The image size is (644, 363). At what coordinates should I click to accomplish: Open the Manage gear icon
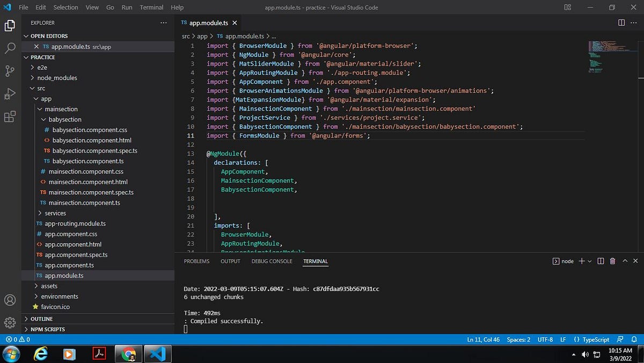[10, 322]
